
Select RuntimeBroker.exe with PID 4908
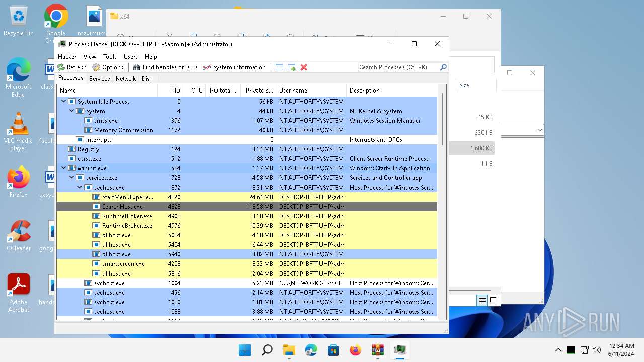click(247, 216)
